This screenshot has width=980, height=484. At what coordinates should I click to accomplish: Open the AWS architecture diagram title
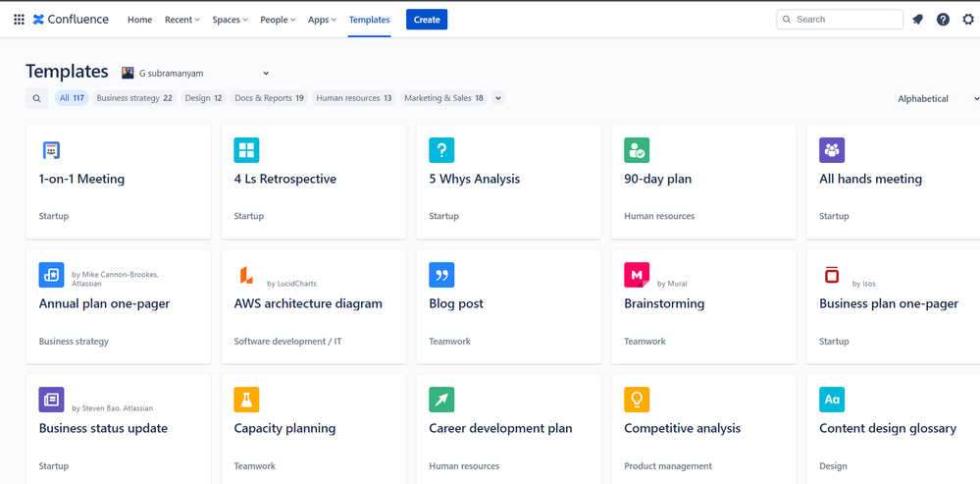308,304
